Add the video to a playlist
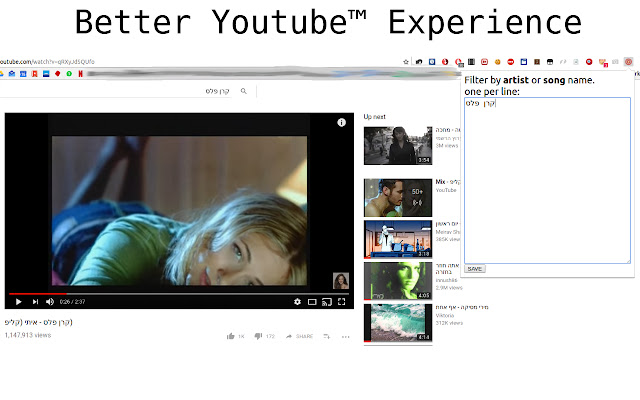 pos(327,336)
